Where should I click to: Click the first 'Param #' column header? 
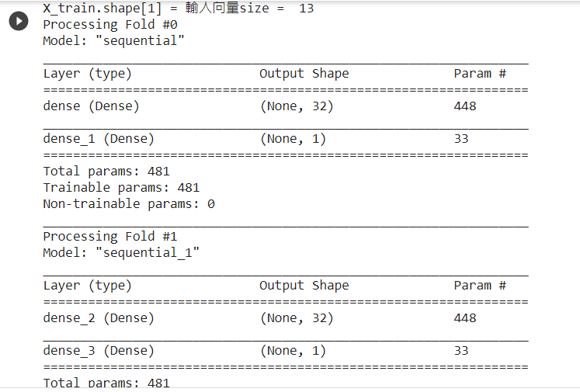480,74
